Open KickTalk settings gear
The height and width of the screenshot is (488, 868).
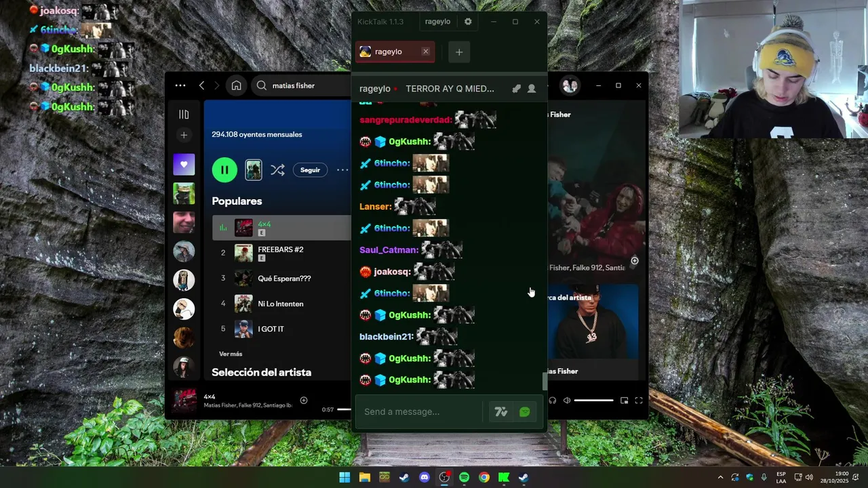(x=468, y=22)
